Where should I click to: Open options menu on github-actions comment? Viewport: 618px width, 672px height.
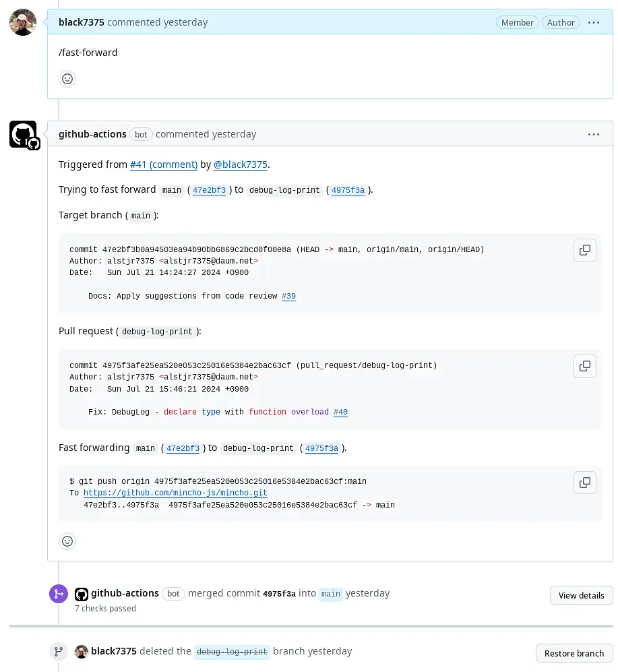coord(594,135)
